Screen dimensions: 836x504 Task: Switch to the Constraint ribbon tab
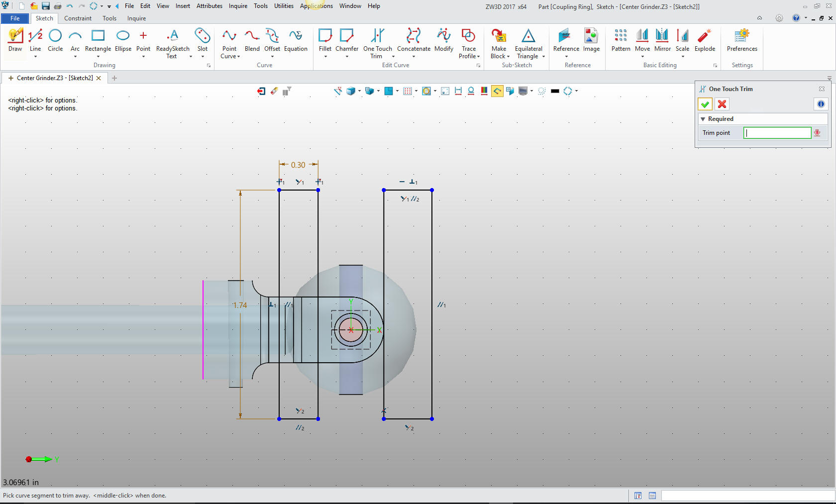78,18
